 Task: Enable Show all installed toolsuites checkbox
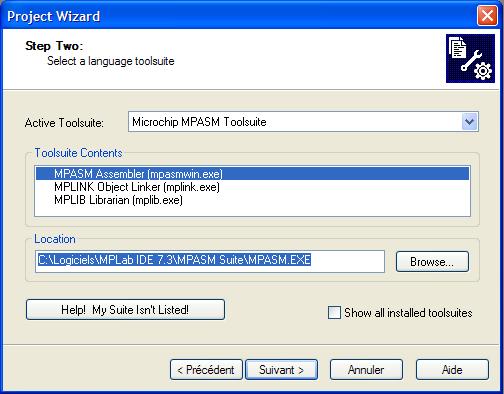coord(334,313)
